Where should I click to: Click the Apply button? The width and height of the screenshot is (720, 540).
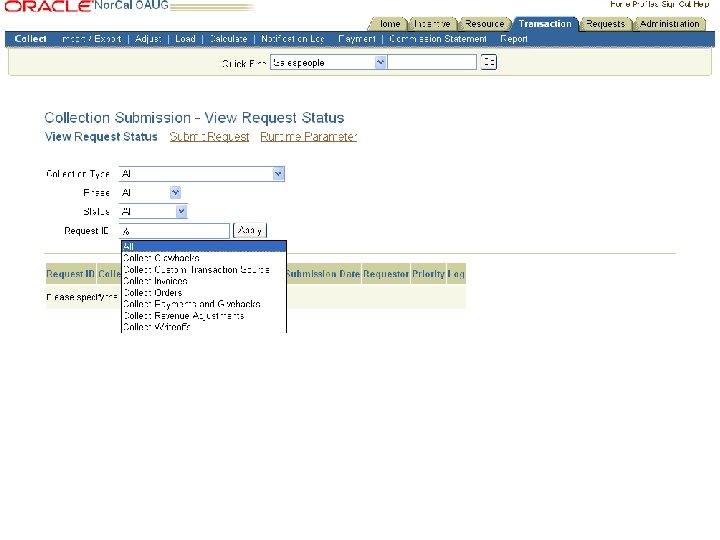[250, 231]
